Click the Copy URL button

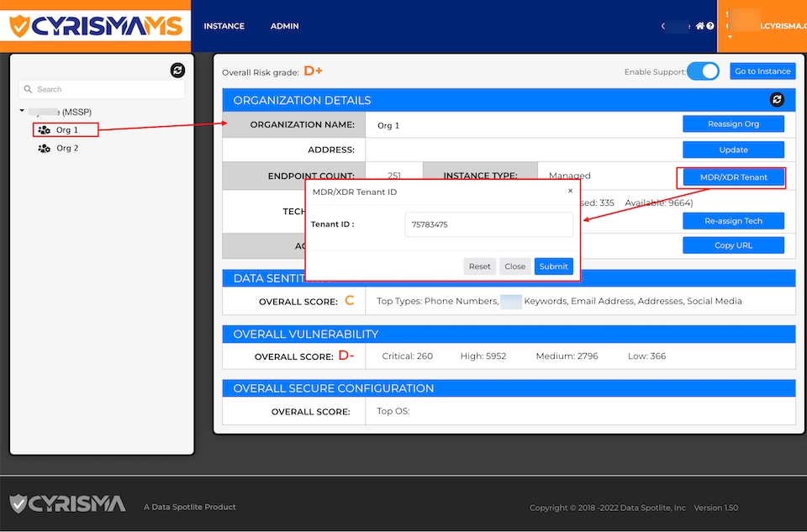click(733, 245)
